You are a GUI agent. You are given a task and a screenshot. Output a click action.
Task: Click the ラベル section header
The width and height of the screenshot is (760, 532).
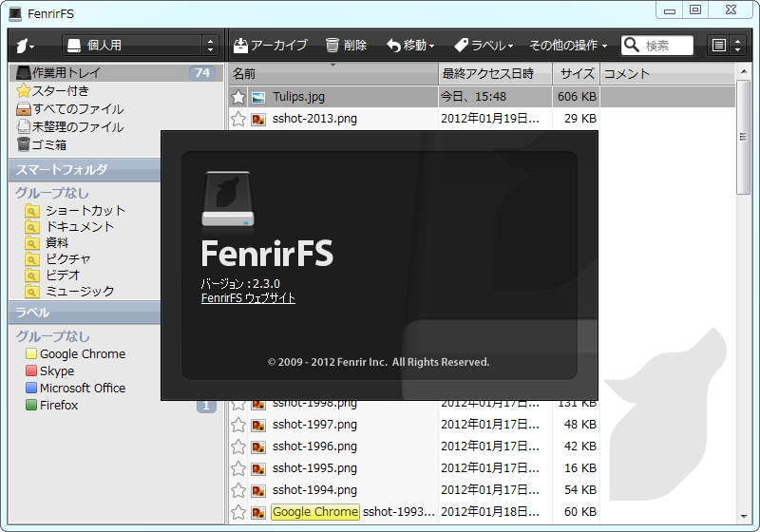tap(85, 313)
